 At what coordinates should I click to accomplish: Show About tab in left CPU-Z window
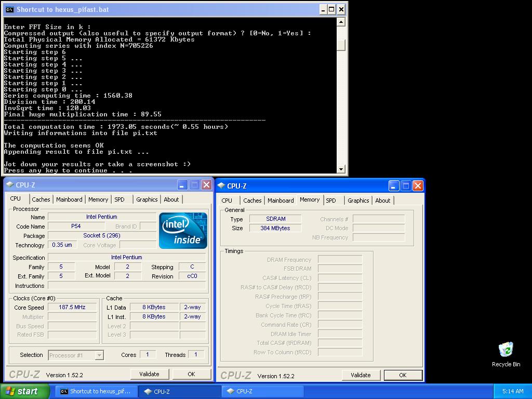[171, 199]
